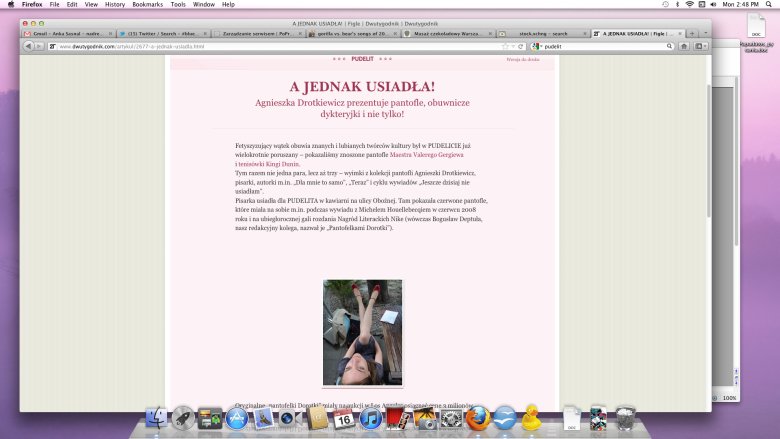Screen dimensions: 780x439
Task: Open the Help menu
Action: point(228,4)
